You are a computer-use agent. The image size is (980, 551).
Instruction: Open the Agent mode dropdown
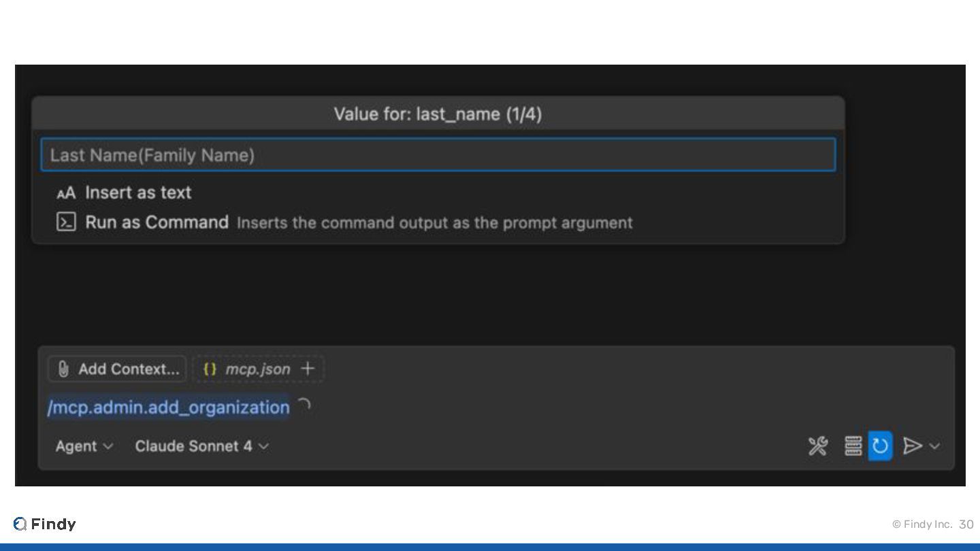coord(84,446)
